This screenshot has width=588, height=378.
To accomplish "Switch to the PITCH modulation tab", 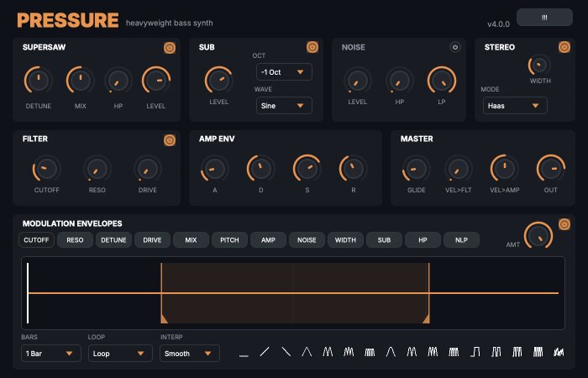I will (x=229, y=240).
